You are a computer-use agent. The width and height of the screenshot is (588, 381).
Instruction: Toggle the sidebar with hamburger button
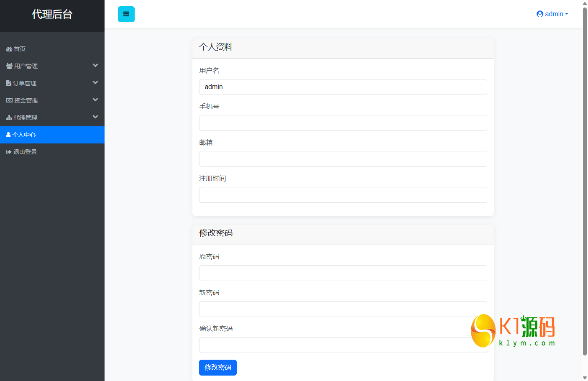[x=126, y=14]
